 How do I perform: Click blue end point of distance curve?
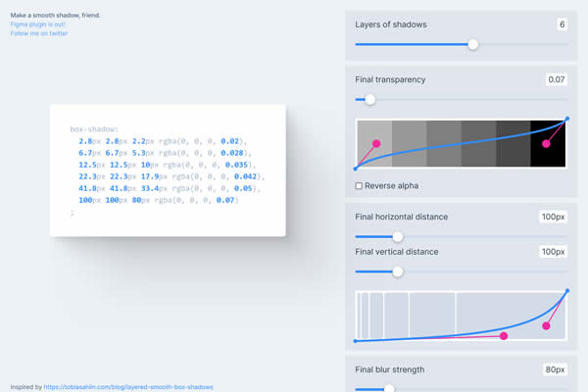tap(567, 291)
